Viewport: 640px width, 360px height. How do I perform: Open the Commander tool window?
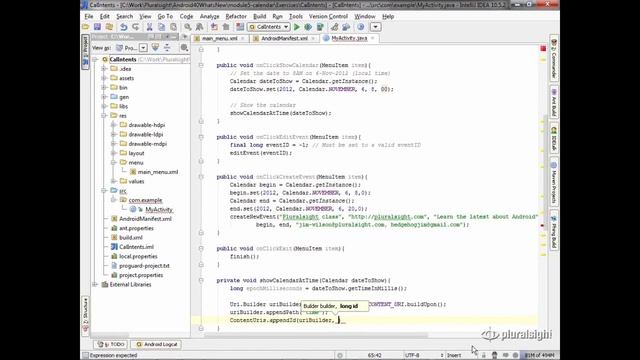[554, 59]
